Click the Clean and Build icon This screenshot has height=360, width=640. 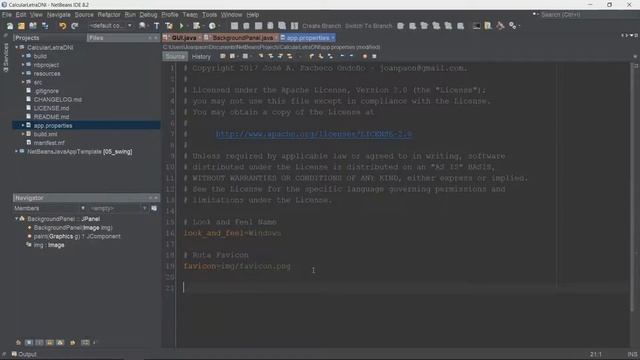coord(169,26)
